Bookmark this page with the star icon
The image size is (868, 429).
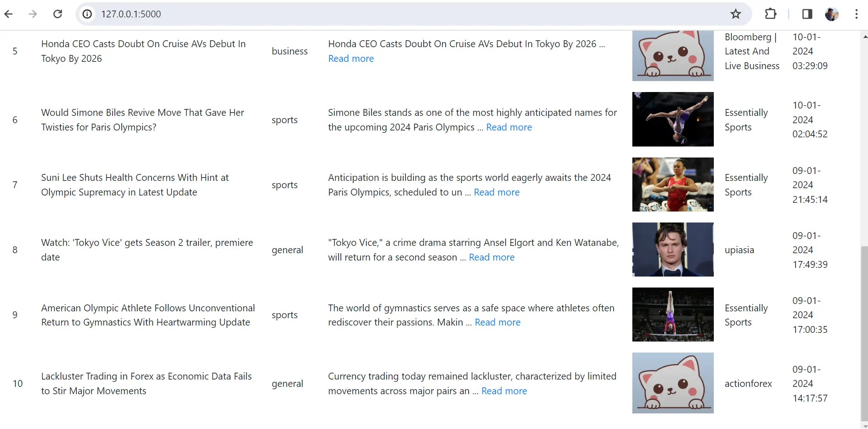click(736, 14)
